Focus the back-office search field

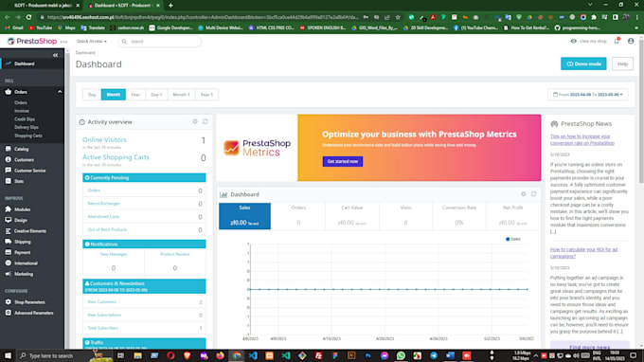pos(160,41)
